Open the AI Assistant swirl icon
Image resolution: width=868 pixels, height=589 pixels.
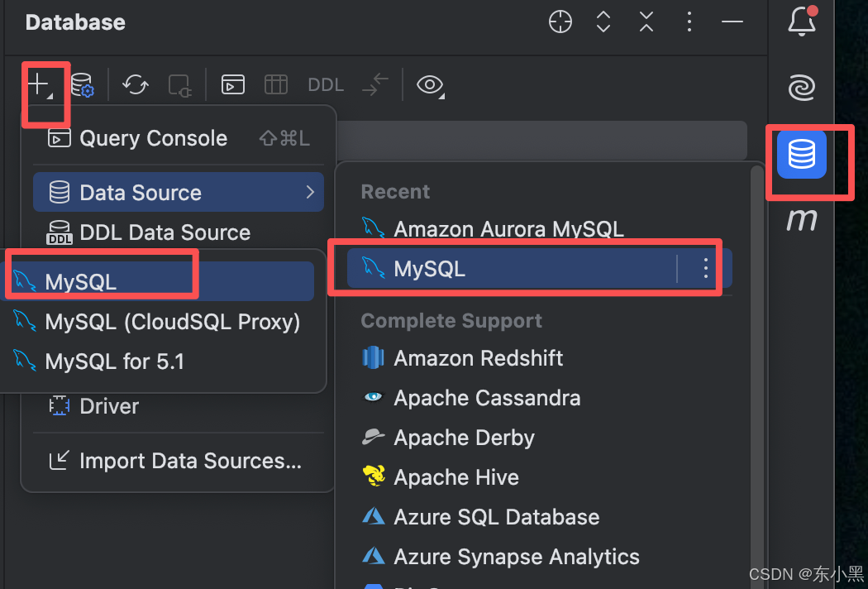pos(801,88)
